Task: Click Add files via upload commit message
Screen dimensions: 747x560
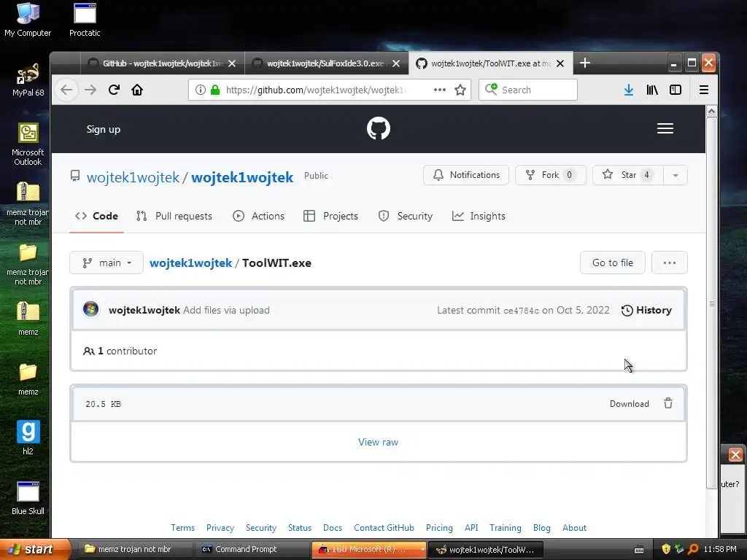Action: [226, 310]
